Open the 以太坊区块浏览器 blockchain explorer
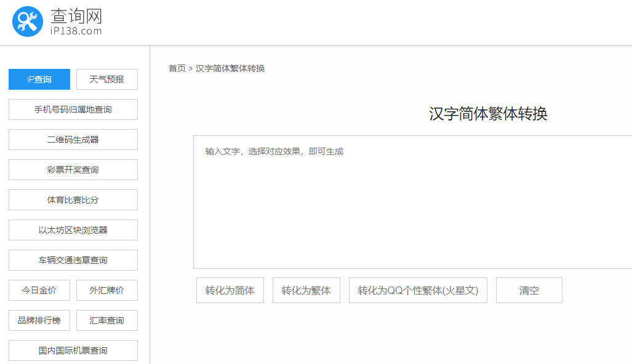This screenshot has width=632, height=364. (73, 229)
